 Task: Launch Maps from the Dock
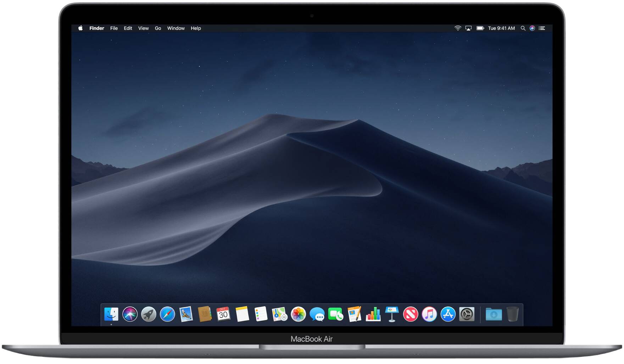coord(280,314)
